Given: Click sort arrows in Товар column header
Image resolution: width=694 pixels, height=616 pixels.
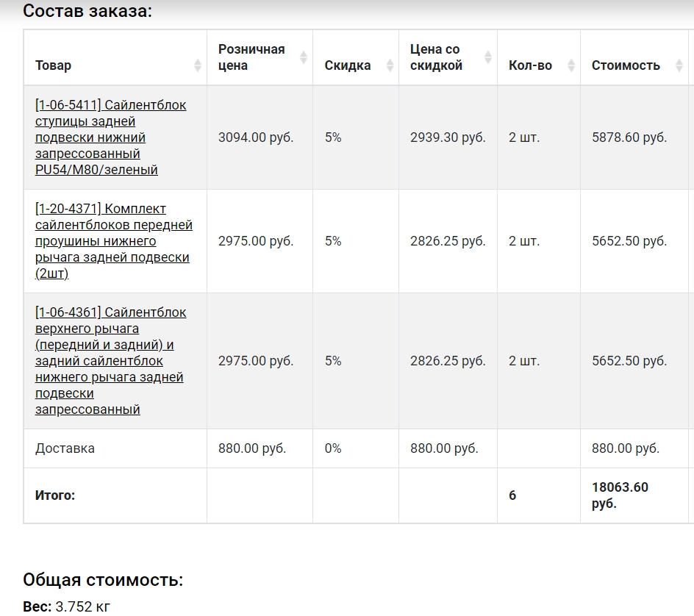Looking at the screenshot, I should [x=197, y=65].
